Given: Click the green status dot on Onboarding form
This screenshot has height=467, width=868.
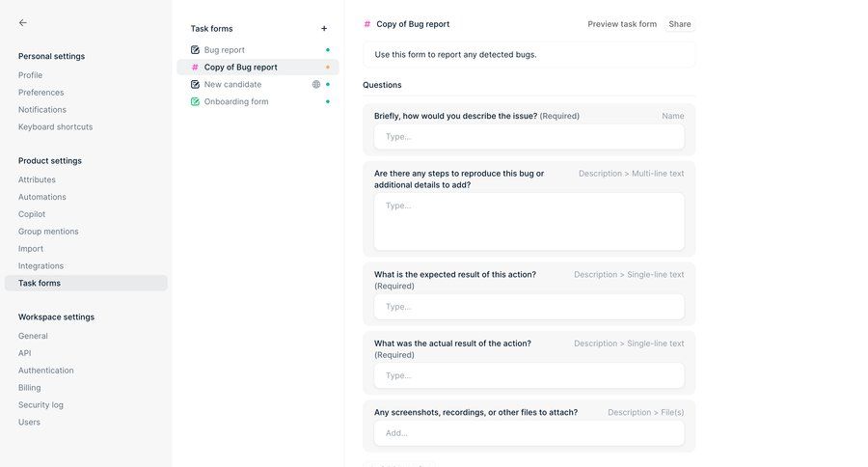Looking at the screenshot, I should tap(328, 101).
